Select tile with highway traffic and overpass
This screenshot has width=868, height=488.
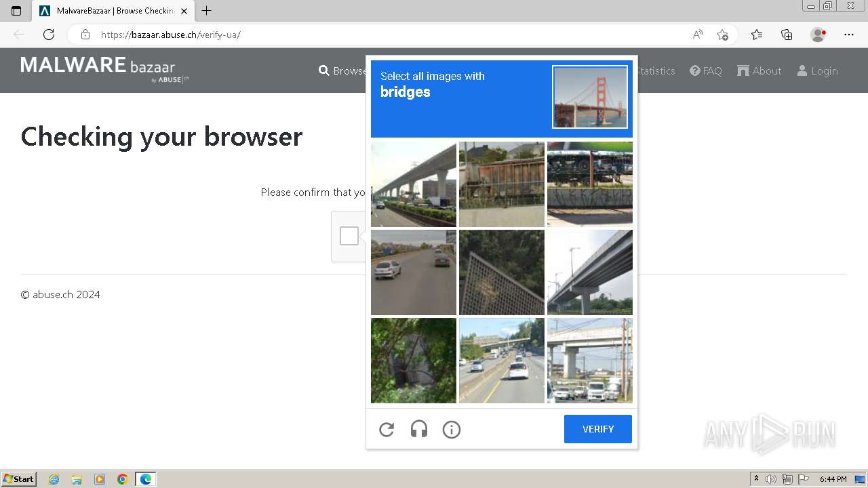pyautogui.click(x=502, y=361)
